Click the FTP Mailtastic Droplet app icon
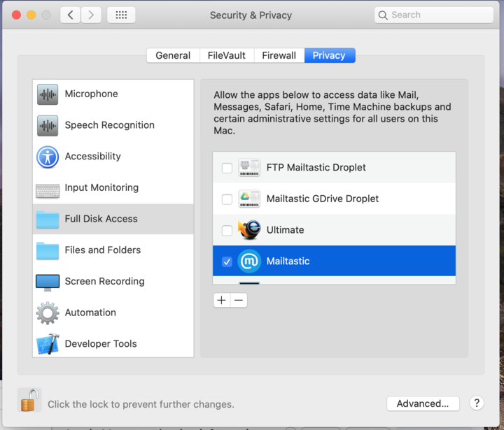 (249, 167)
